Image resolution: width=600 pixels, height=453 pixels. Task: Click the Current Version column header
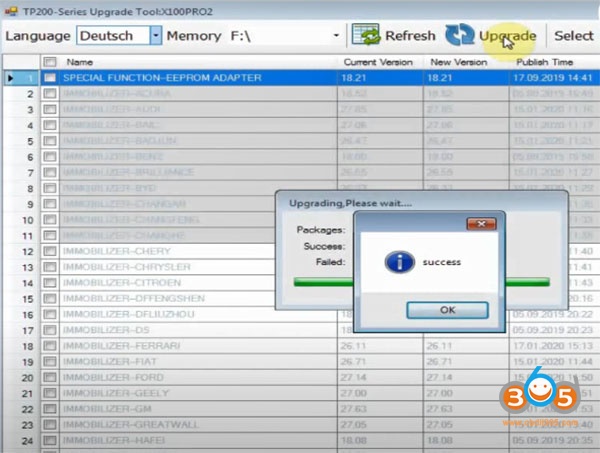378,62
